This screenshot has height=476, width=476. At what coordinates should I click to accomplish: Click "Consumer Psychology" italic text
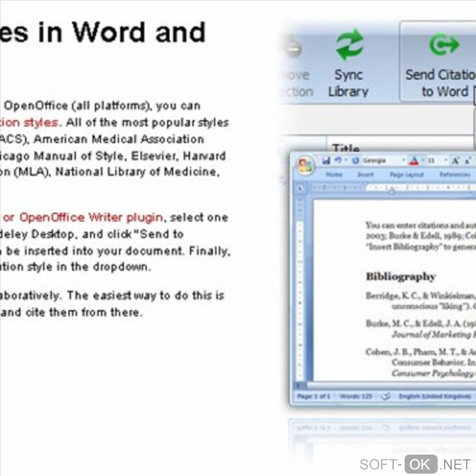pos(433,372)
